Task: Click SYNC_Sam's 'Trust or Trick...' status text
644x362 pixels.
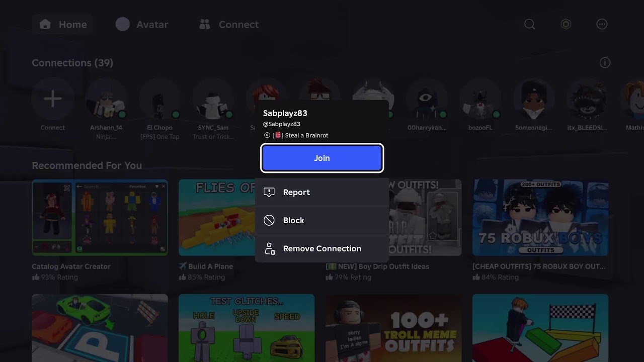Action: tap(213, 137)
